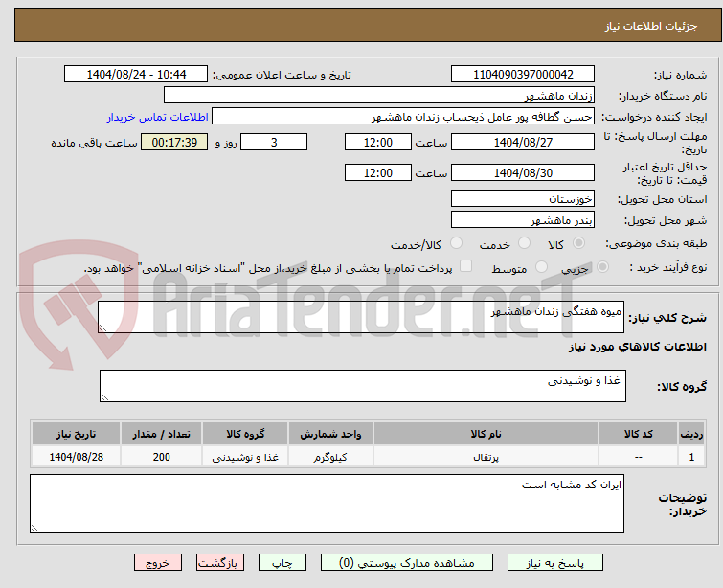
Task: Click the پرتقال item name cell
Action: click(486, 457)
